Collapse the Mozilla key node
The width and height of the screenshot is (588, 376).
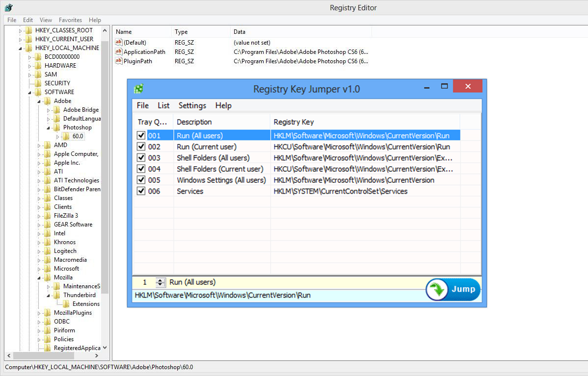39,278
